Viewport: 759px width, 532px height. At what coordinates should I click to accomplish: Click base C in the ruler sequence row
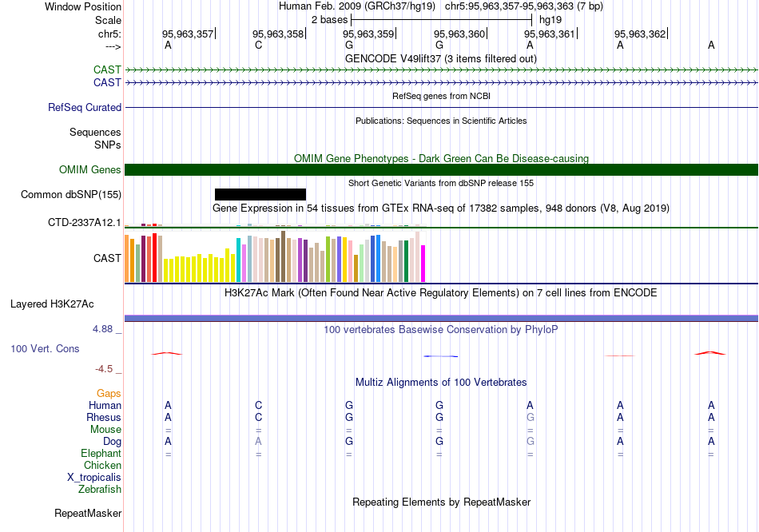(x=259, y=45)
